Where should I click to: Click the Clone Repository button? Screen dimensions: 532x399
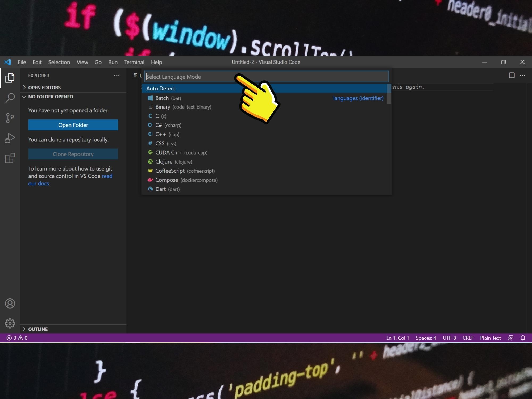73,154
